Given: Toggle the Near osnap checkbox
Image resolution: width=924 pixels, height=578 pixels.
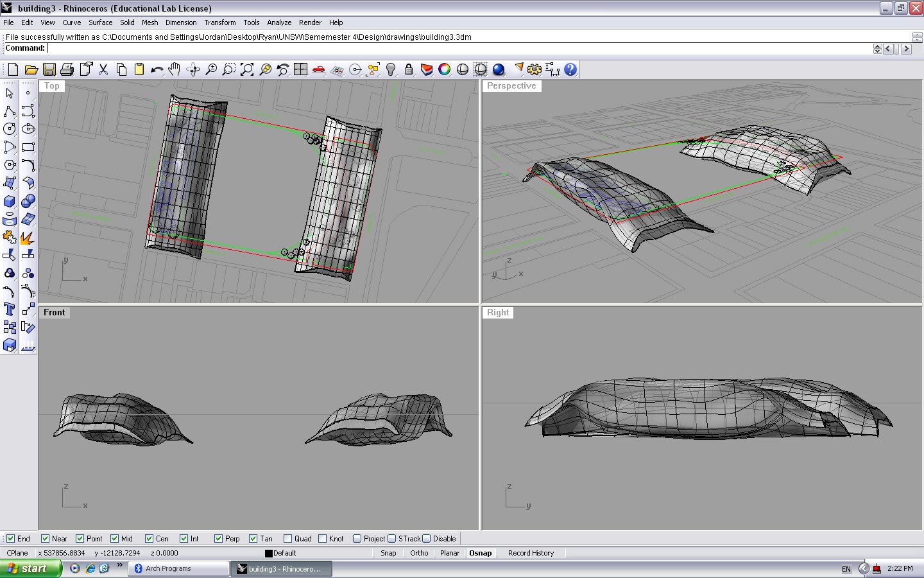Looking at the screenshot, I should point(45,539).
